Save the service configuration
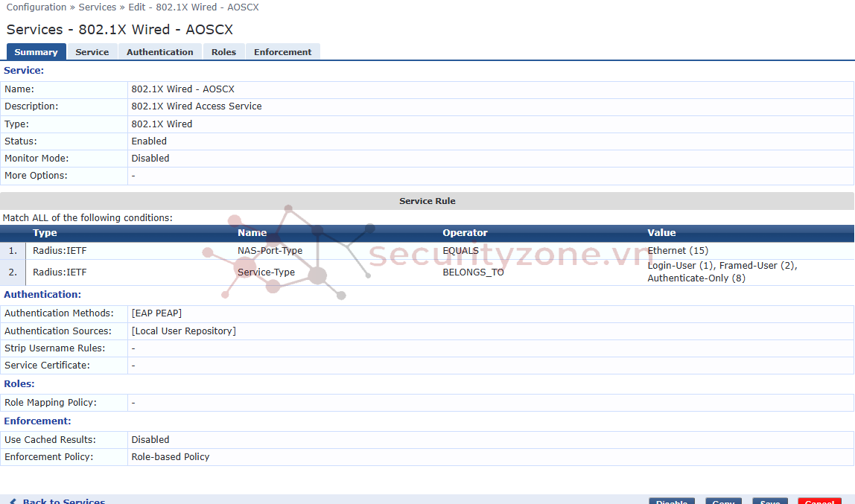This screenshot has height=504, width=855. [x=769, y=502]
